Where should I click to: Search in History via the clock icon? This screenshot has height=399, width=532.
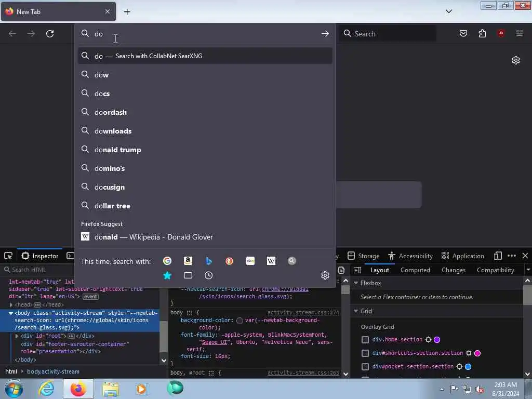[209, 275]
